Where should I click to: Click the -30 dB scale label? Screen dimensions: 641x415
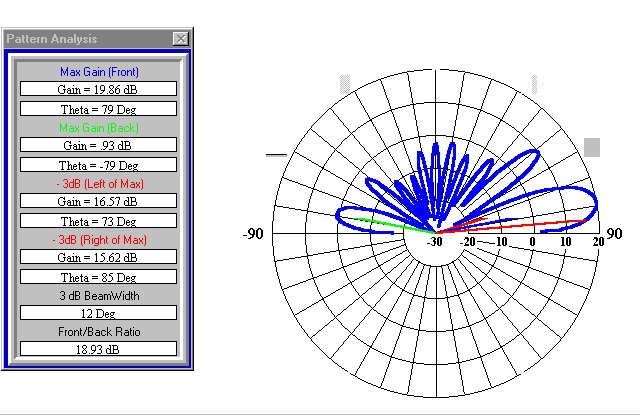point(435,242)
